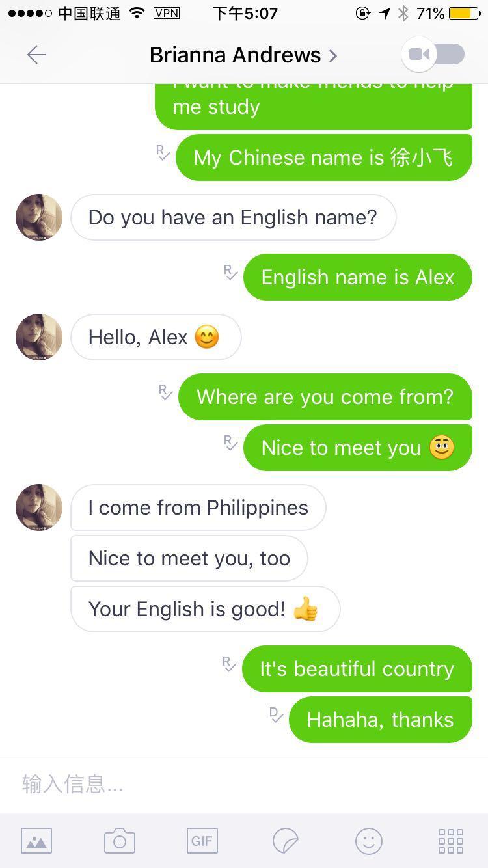Open Brianna Andrews name in header
The height and width of the screenshot is (868, 488).
[235, 55]
